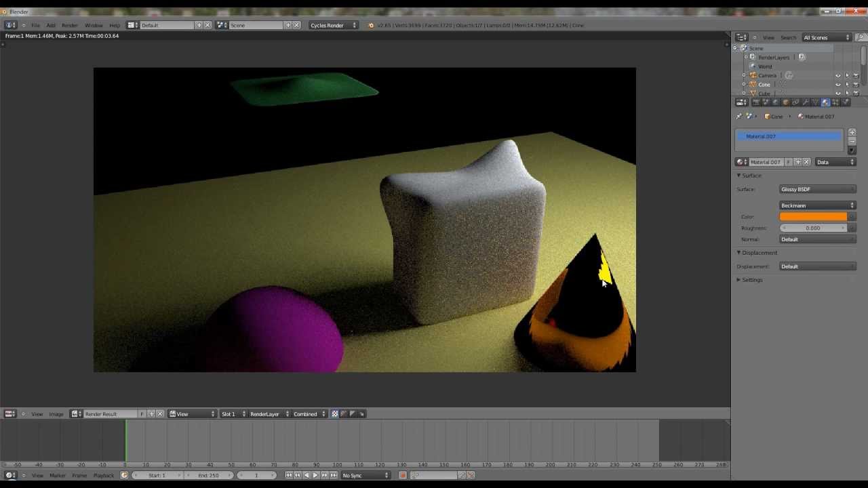Viewport: 868px width, 488px height.
Task: Toggle Cone selectability arrow
Action: click(847, 85)
